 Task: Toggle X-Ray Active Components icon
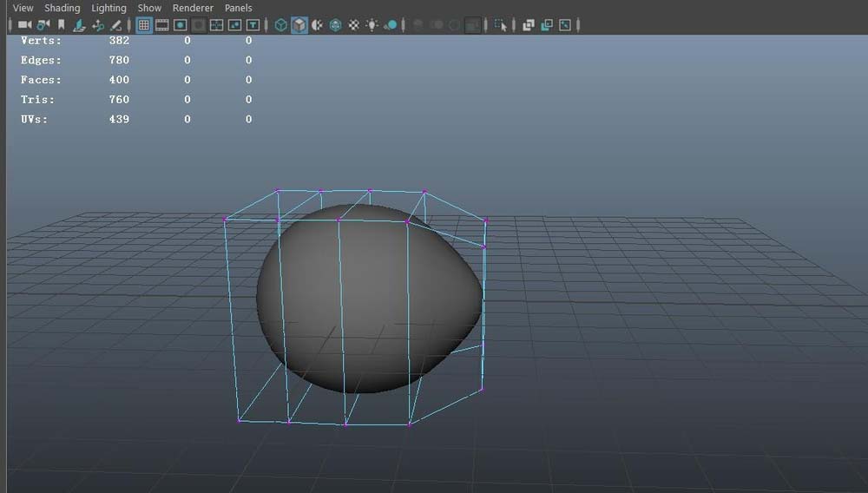(x=547, y=25)
